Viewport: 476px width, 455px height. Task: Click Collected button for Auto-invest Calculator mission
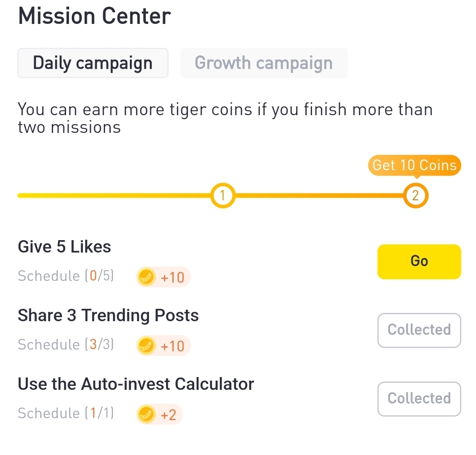(419, 399)
